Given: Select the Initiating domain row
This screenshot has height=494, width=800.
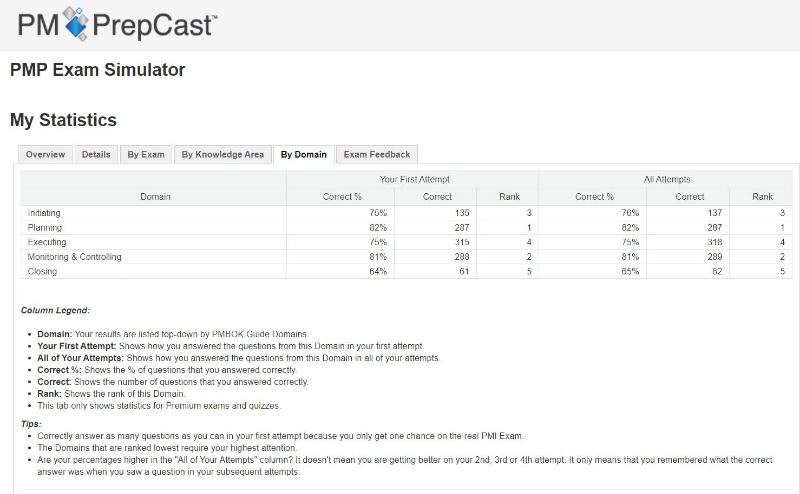Looking at the screenshot, I should coord(406,213).
